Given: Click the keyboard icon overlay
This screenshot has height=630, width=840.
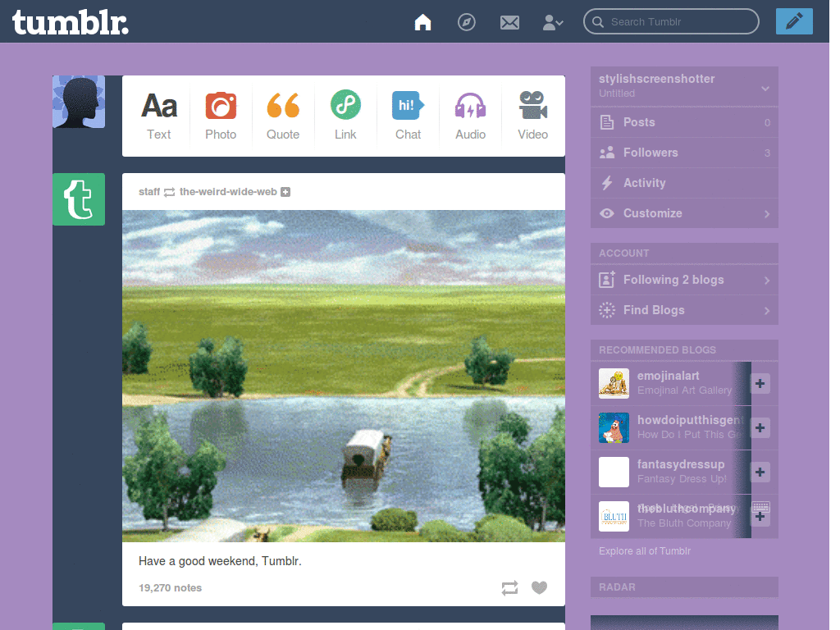Looking at the screenshot, I should tap(760, 506).
